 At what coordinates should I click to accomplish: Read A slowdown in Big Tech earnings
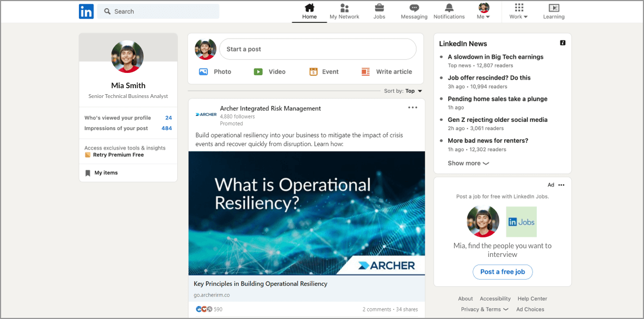[x=496, y=57]
